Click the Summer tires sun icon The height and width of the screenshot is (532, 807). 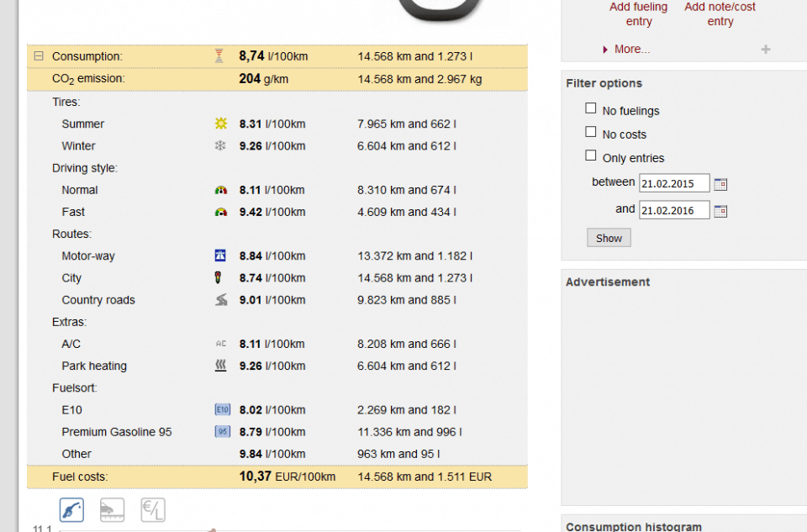click(220, 124)
